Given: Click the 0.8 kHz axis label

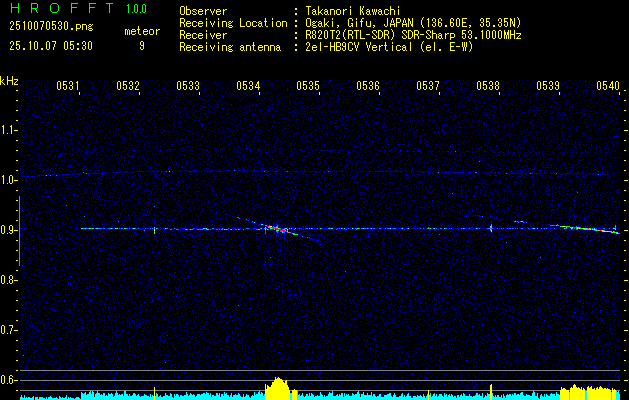Looking at the screenshot, I should coord(8,280).
